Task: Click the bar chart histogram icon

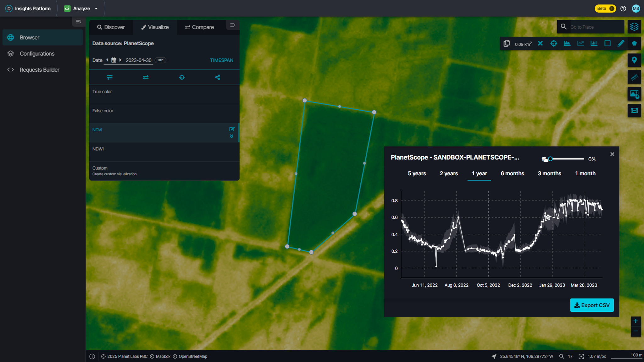Action: [594, 43]
